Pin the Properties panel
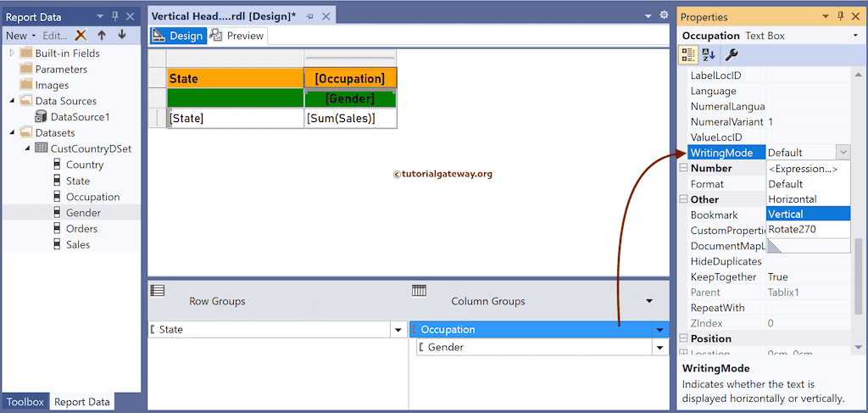 pyautogui.click(x=840, y=17)
